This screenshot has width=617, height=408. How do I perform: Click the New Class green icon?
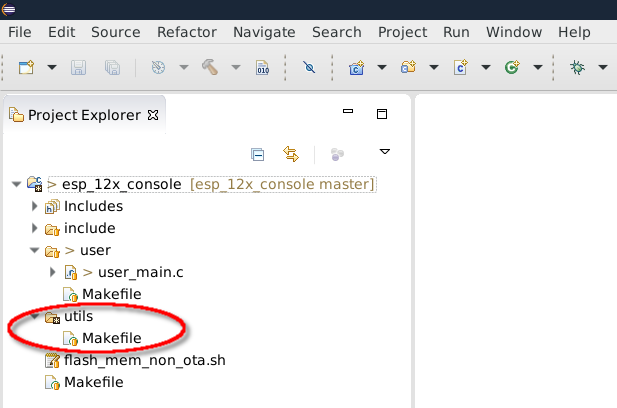[x=512, y=67]
